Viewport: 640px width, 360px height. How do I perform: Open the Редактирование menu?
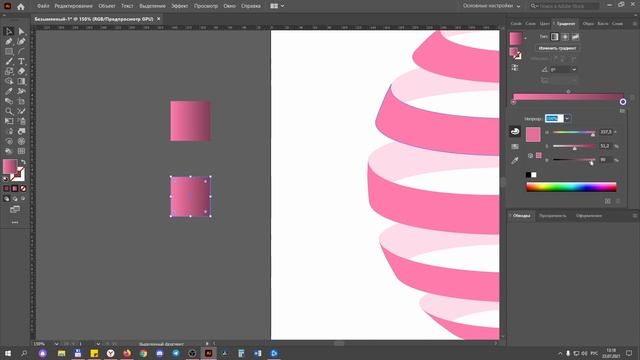(x=73, y=6)
